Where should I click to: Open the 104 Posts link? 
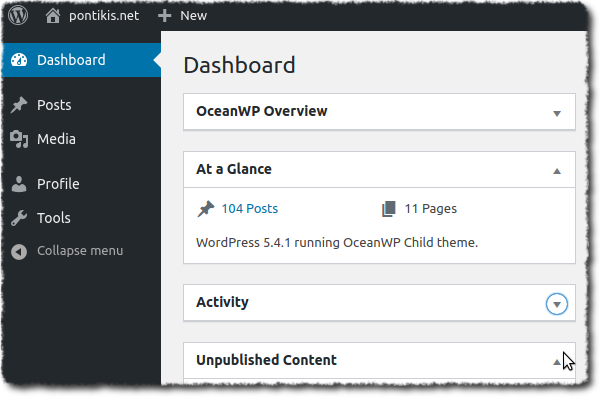coord(249,209)
